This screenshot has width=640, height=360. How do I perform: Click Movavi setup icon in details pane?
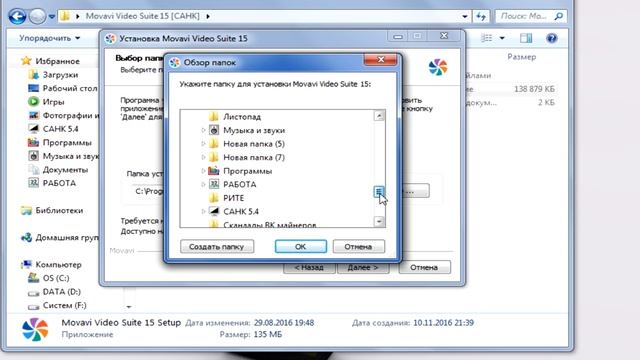pos(35,329)
